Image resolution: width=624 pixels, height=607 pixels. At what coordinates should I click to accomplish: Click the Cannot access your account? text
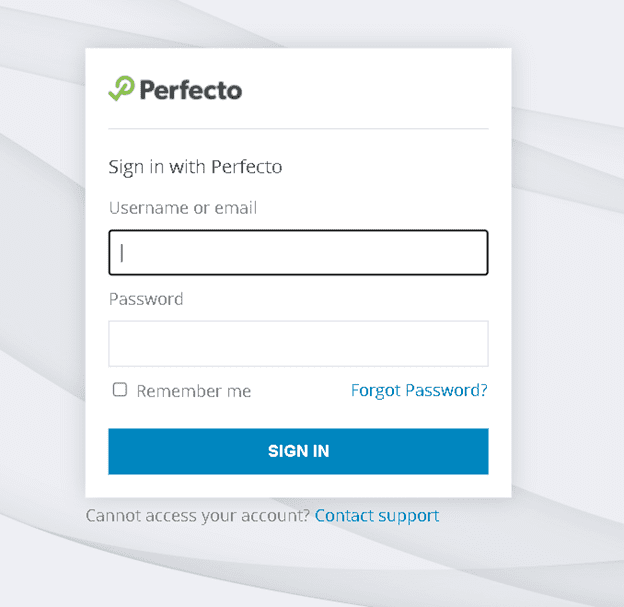(x=197, y=516)
